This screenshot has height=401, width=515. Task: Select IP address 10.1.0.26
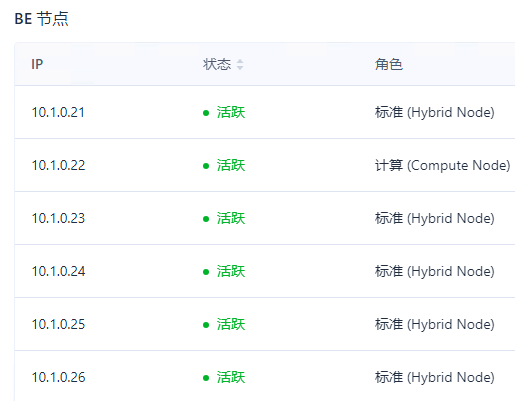point(58,377)
